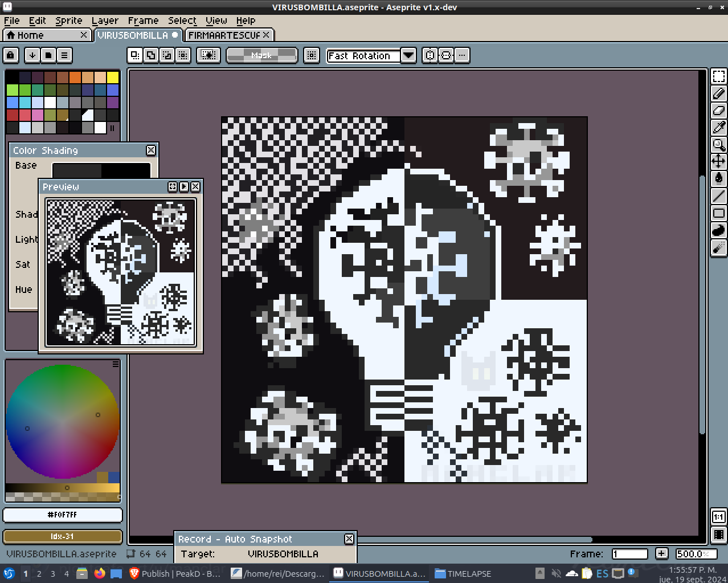Click the 500.0 zoom percentage field
This screenshot has height=583, width=728.
(x=696, y=553)
